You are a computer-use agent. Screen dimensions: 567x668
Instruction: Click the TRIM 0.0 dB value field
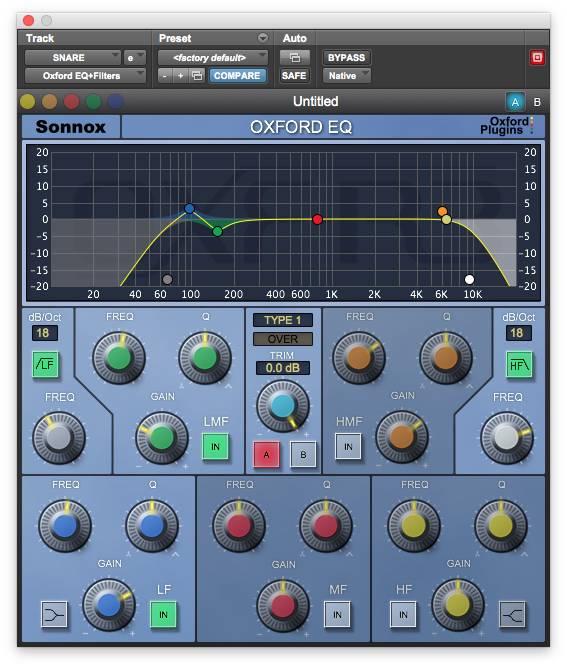click(282, 368)
